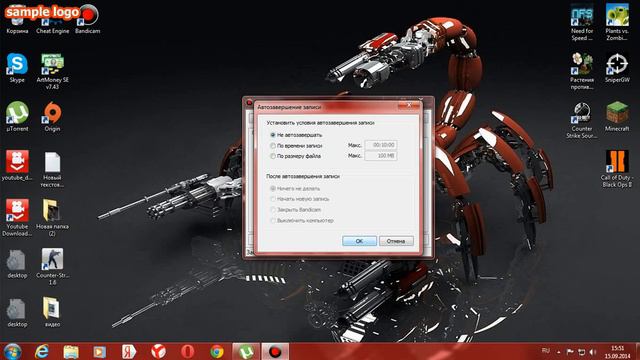
Task: Select the youtube_d... desktop icon
Action: (x=17, y=165)
